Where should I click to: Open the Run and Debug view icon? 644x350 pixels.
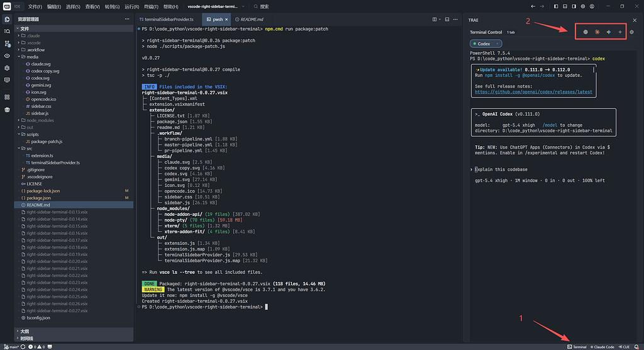(x=7, y=68)
